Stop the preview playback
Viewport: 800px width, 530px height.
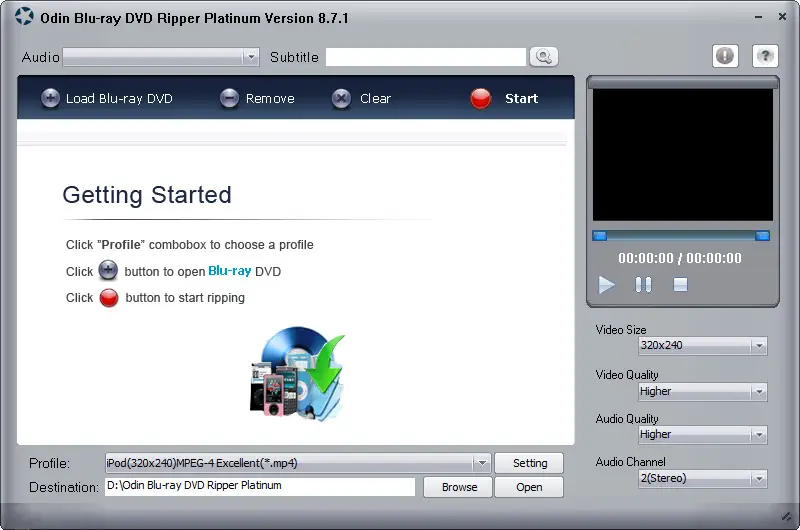(x=680, y=285)
